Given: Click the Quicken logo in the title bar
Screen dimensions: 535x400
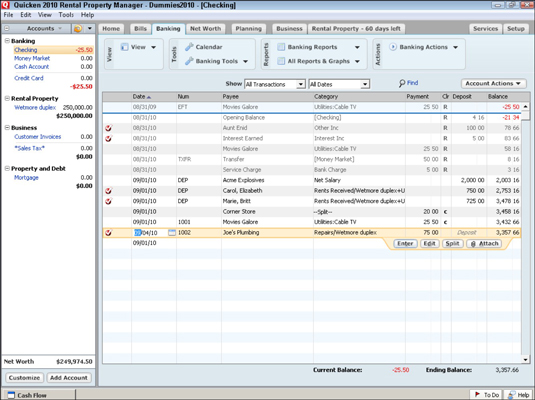Looking at the screenshot, I should click(6, 5).
